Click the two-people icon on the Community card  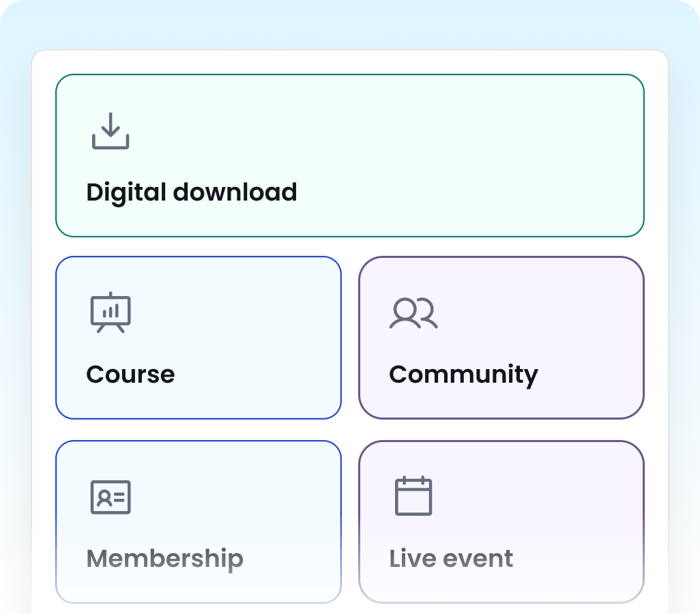(x=413, y=312)
